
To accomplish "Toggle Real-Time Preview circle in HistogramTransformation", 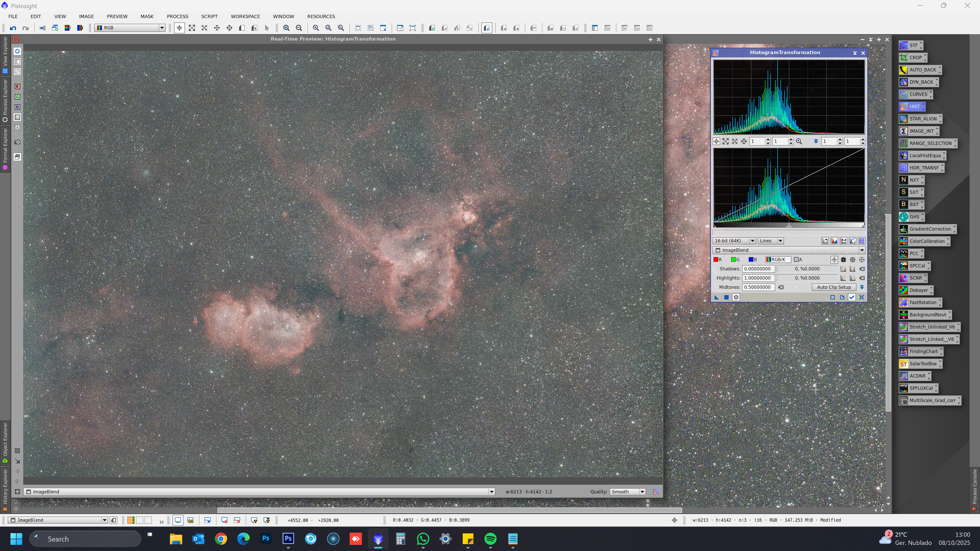I will (736, 297).
